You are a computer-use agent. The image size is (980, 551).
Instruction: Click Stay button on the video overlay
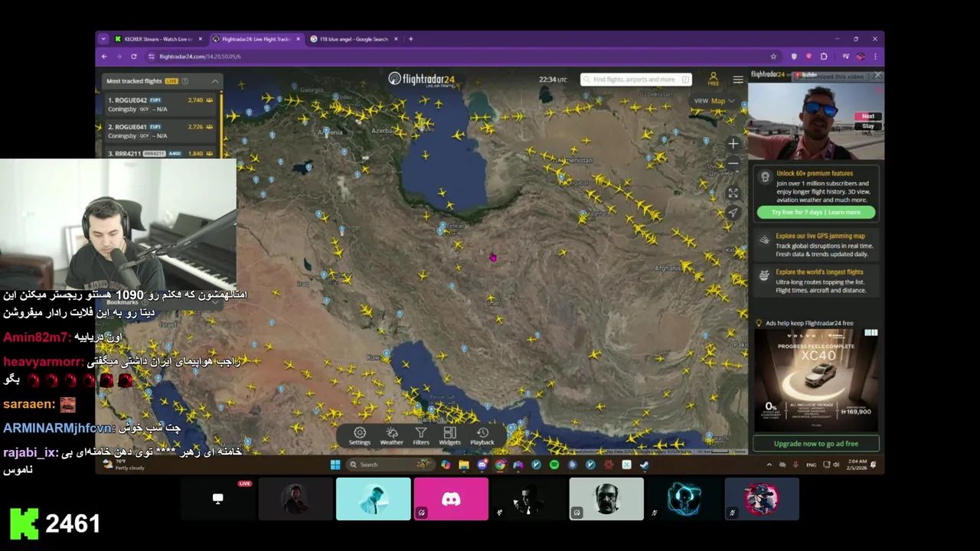pyautogui.click(x=868, y=126)
